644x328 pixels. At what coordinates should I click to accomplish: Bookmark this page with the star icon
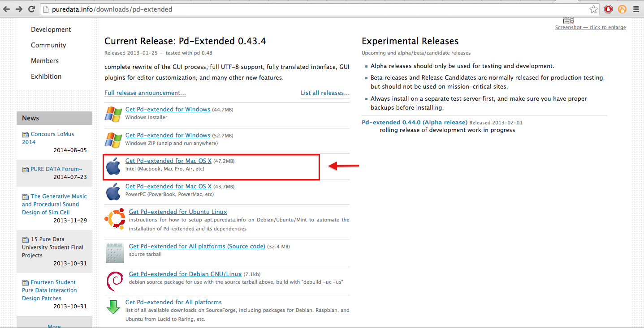pyautogui.click(x=593, y=9)
